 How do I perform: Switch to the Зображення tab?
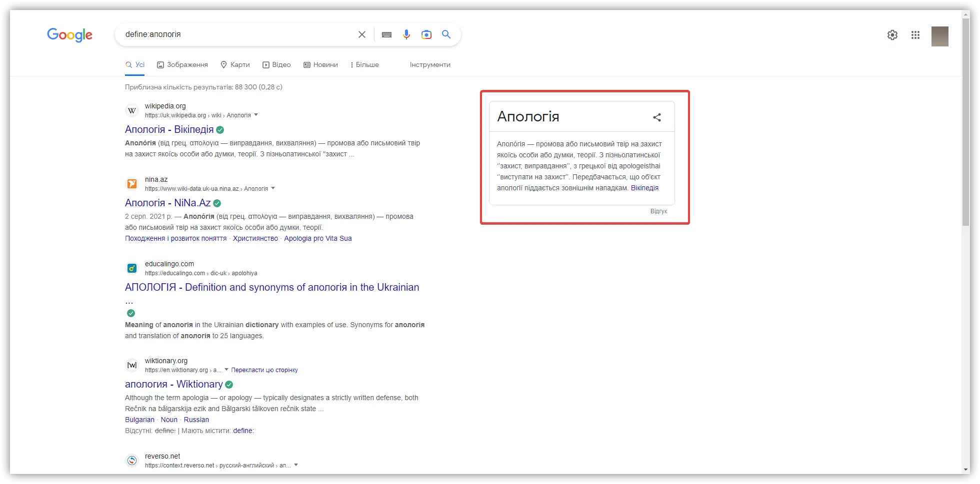point(182,65)
